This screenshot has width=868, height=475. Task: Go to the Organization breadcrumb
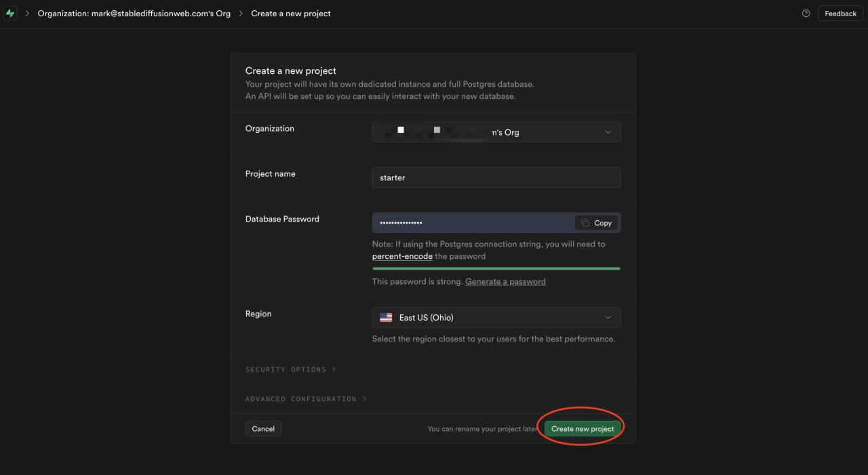134,14
